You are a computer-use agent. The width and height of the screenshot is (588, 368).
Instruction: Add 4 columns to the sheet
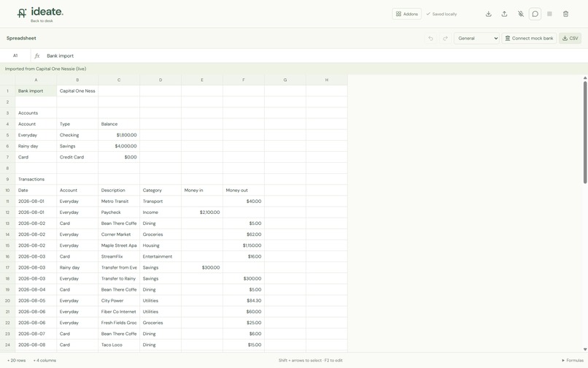tap(45, 361)
